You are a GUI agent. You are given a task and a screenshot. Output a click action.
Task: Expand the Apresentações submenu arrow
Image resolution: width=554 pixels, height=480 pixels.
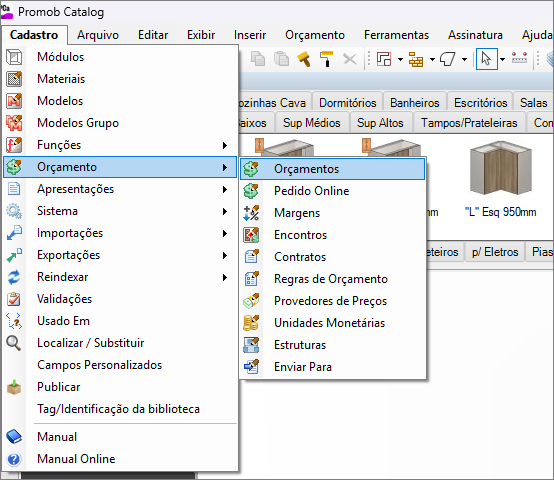pyautogui.click(x=225, y=189)
